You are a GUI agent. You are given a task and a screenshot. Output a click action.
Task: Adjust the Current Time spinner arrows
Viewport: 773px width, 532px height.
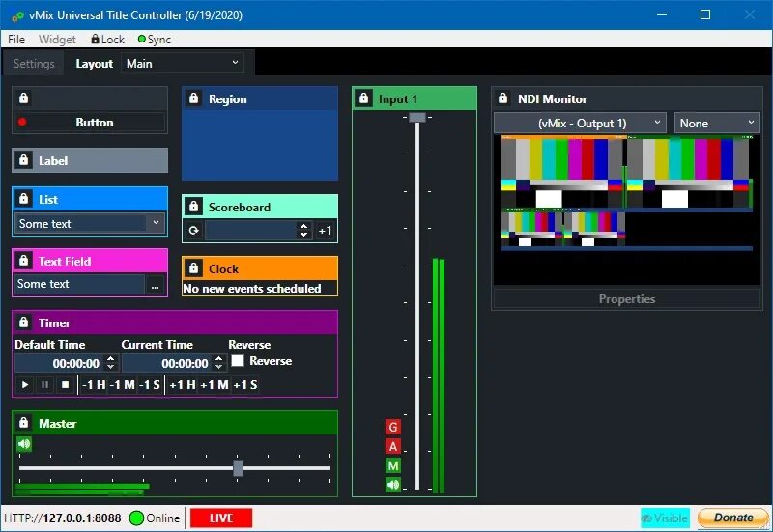pyautogui.click(x=219, y=363)
